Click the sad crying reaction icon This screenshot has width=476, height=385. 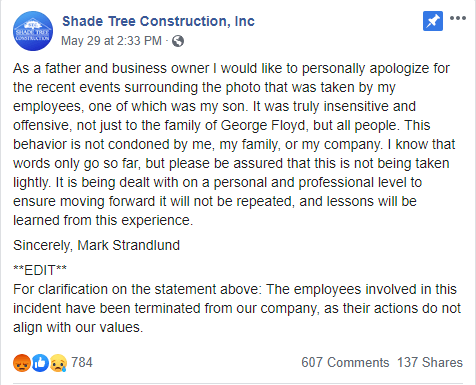coord(59,363)
